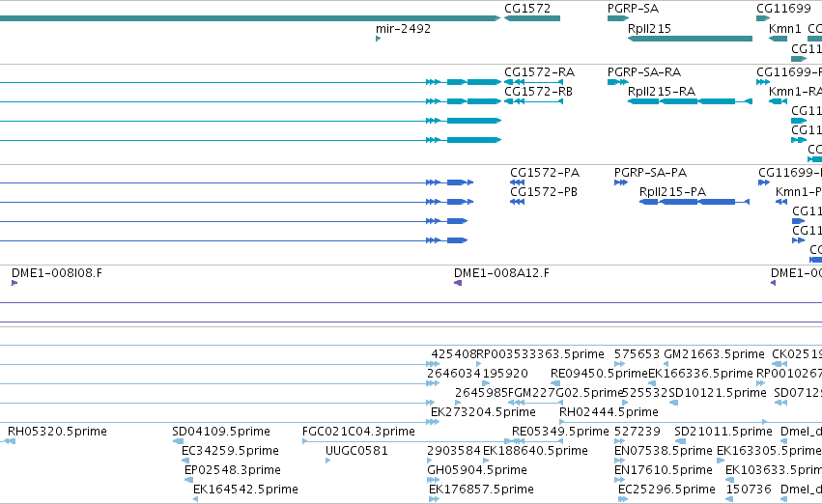Select the RpII215-PA protein feature

pyautogui.click(x=694, y=202)
